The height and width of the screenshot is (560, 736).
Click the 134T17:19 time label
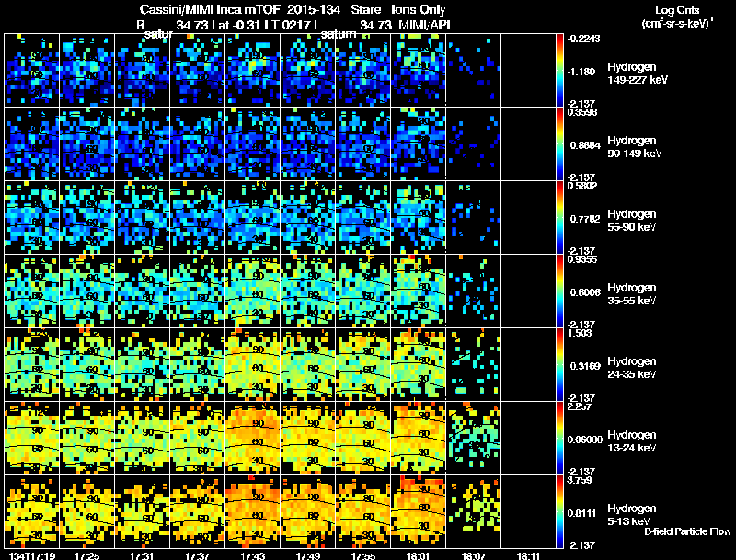32,555
